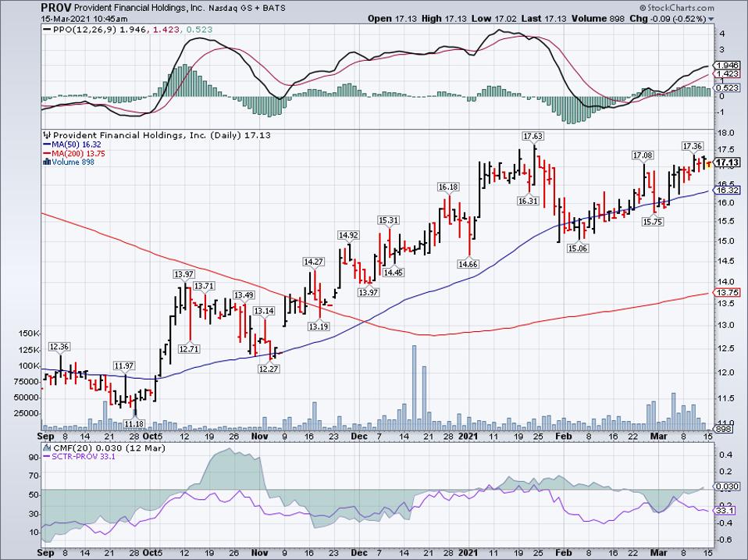Click the 11.97 price label

pyautogui.click(x=124, y=366)
